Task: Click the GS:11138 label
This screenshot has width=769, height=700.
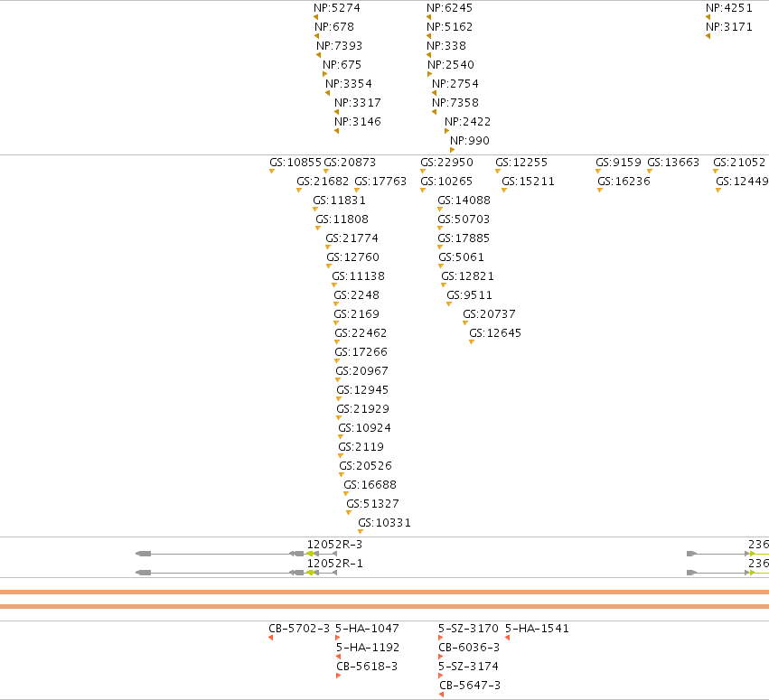Action: 359,276
